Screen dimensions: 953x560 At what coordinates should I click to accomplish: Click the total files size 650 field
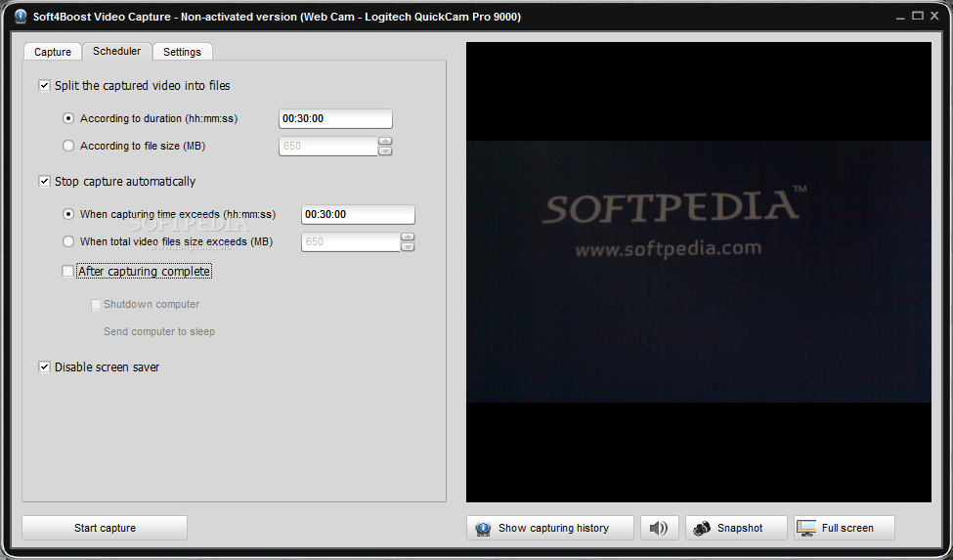point(351,241)
